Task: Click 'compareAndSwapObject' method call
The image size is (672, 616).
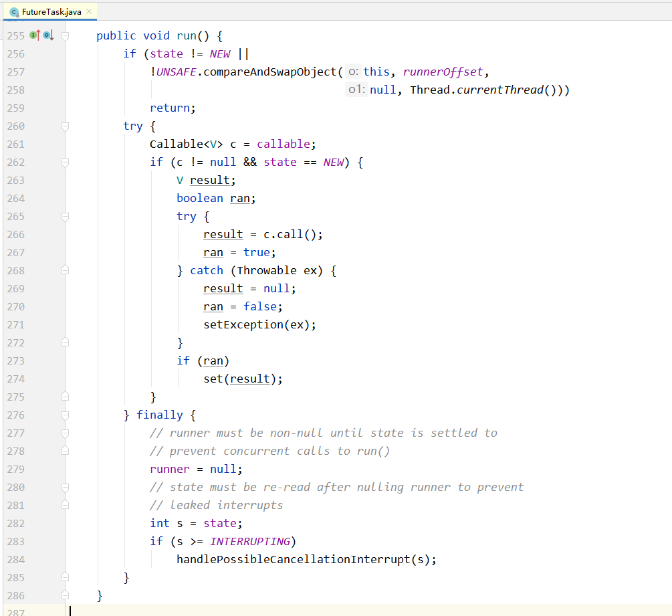Action: point(269,72)
